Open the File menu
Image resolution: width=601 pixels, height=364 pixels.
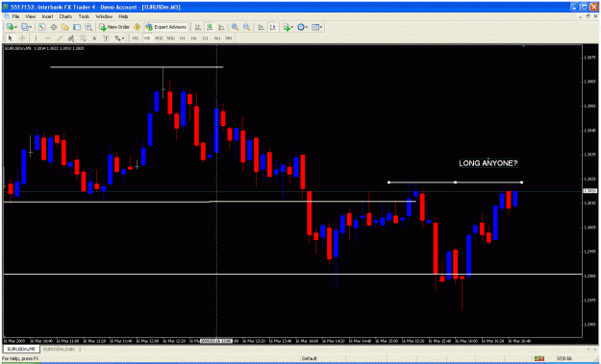(15, 17)
